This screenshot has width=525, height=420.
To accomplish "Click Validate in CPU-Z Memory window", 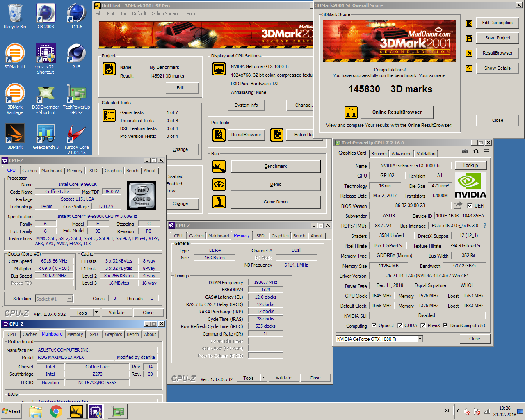I will click(x=283, y=378).
